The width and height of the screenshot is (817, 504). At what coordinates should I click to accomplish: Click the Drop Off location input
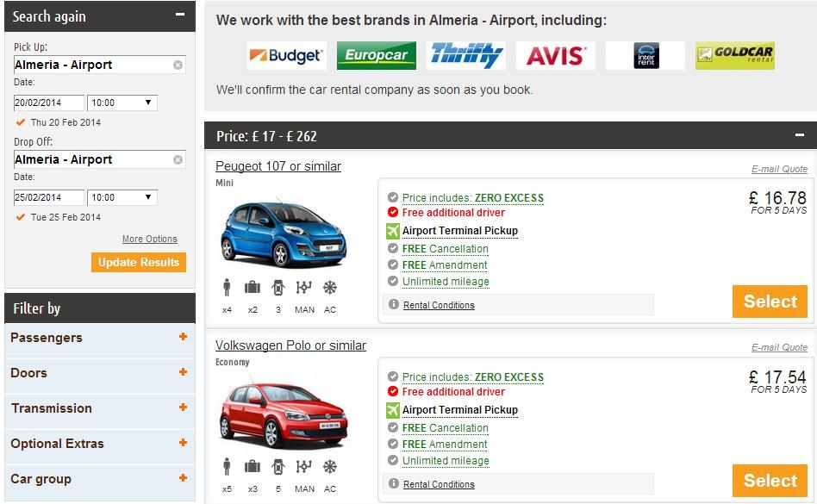[99, 160]
